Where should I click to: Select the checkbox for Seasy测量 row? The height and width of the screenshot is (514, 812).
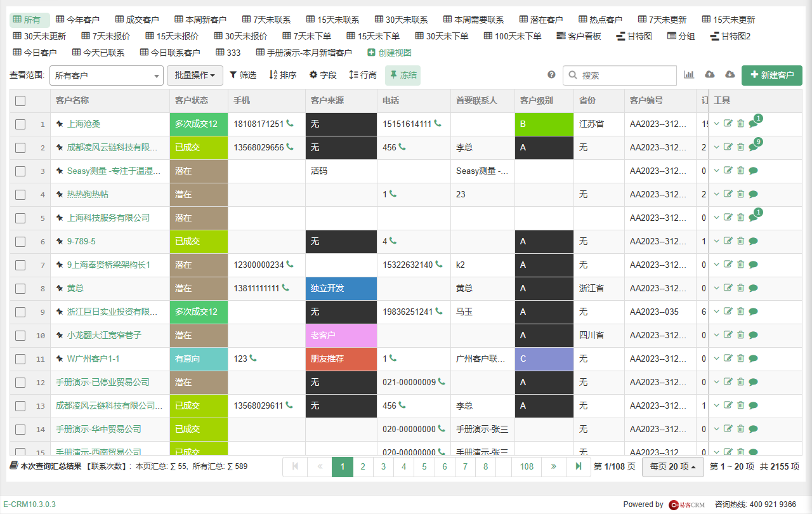pyautogui.click(x=20, y=171)
